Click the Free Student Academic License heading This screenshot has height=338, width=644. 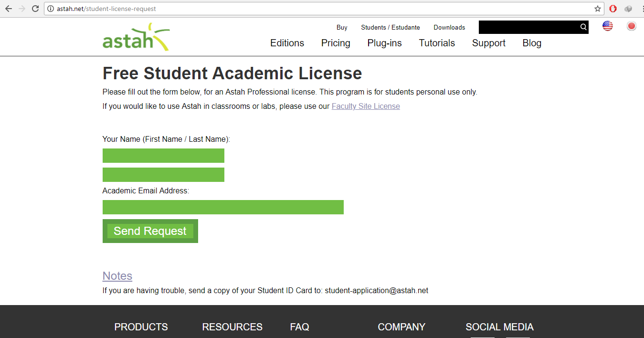coord(232,74)
